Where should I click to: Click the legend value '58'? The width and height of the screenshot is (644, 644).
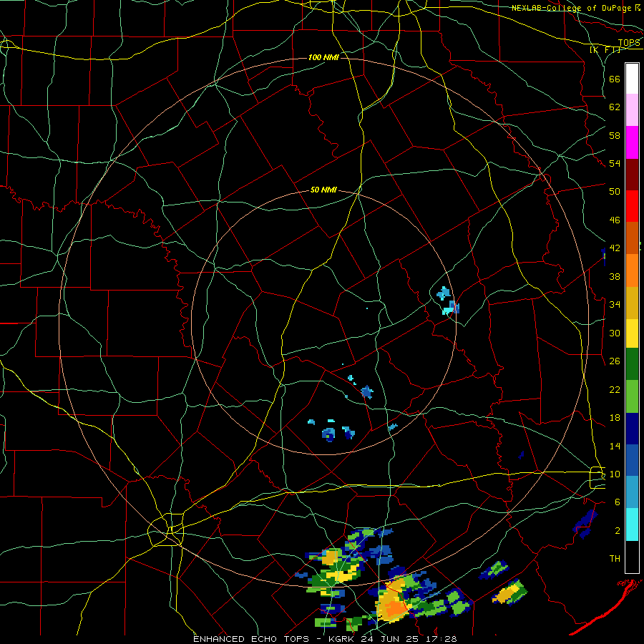615,135
